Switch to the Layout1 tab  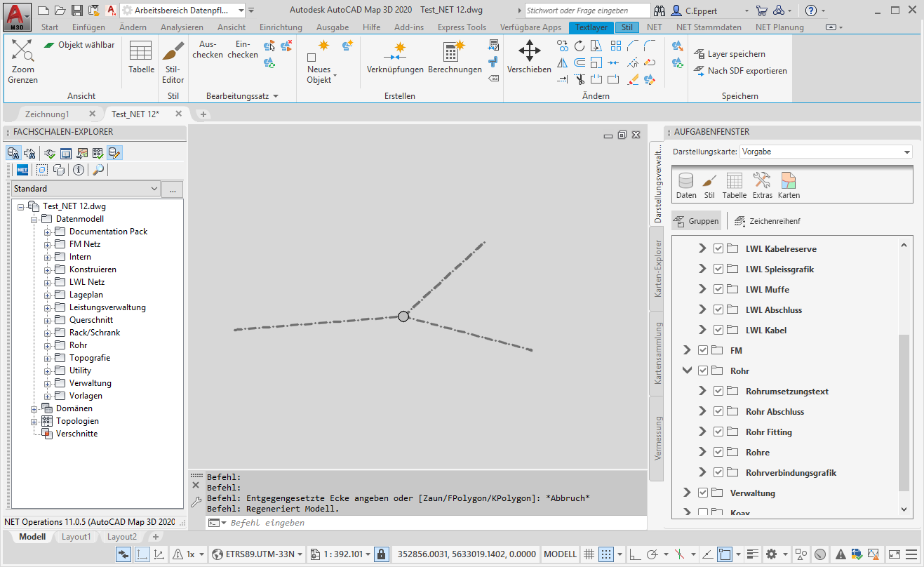76,537
